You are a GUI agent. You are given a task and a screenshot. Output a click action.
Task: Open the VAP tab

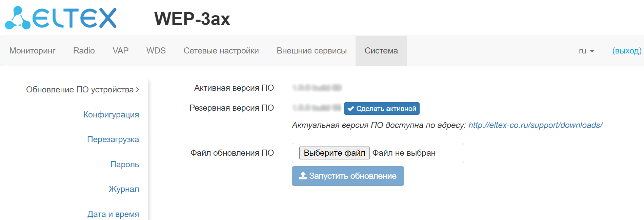[x=120, y=51]
